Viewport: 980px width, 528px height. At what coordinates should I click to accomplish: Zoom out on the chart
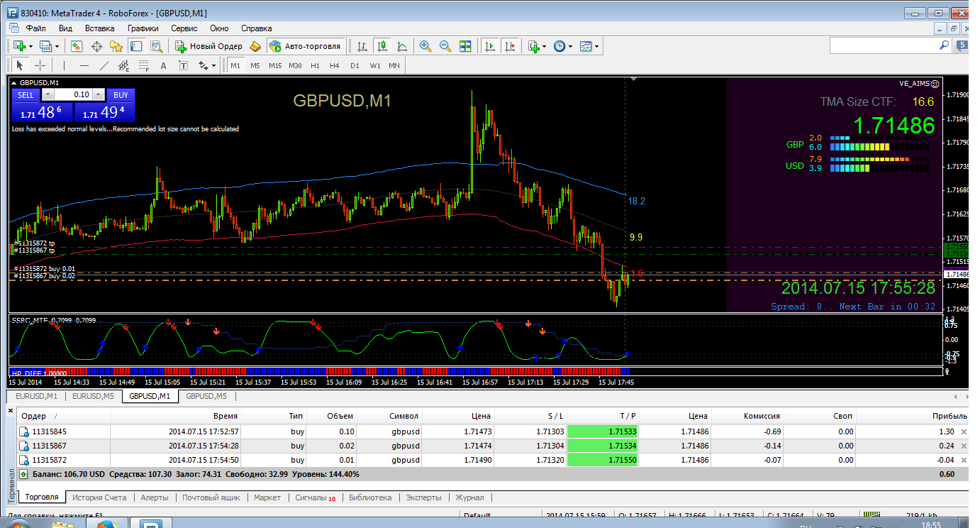coord(445,46)
